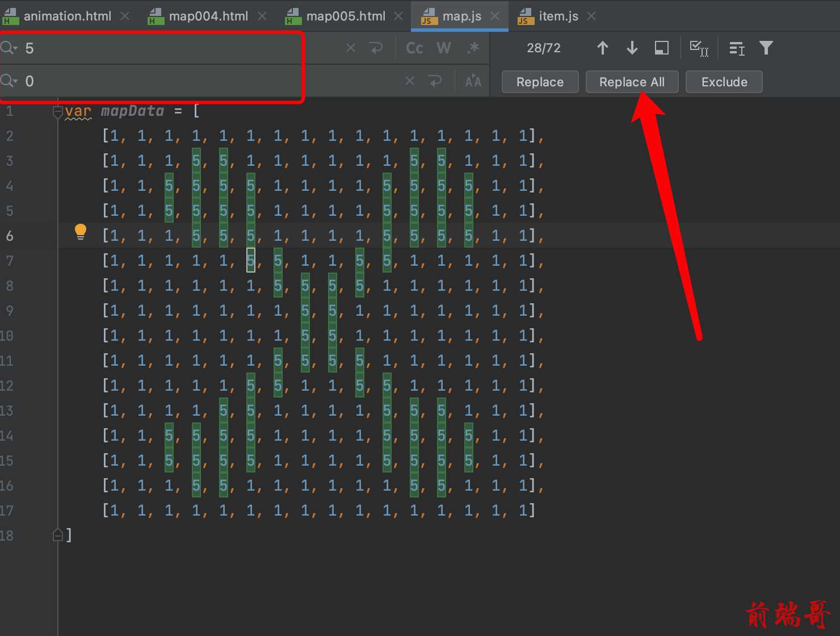Click line number 17 in gutter
The width and height of the screenshot is (840, 636).
(7, 511)
